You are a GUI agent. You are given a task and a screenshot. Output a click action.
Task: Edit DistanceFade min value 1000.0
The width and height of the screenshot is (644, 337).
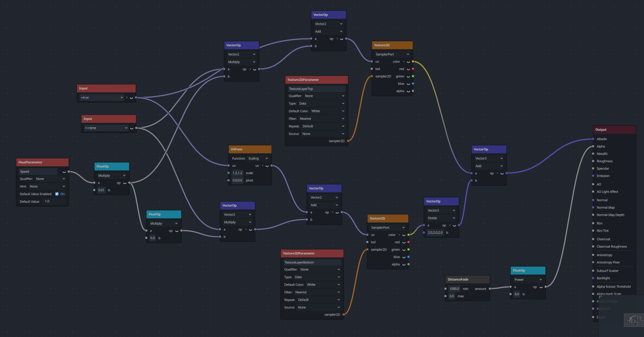(454, 289)
